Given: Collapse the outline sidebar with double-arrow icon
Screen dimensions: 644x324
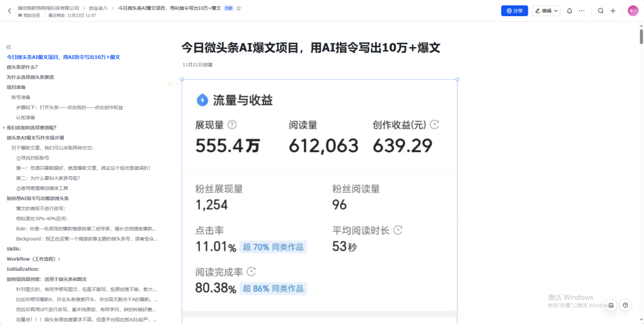Looking at the screenshot, I should (8, 47).
